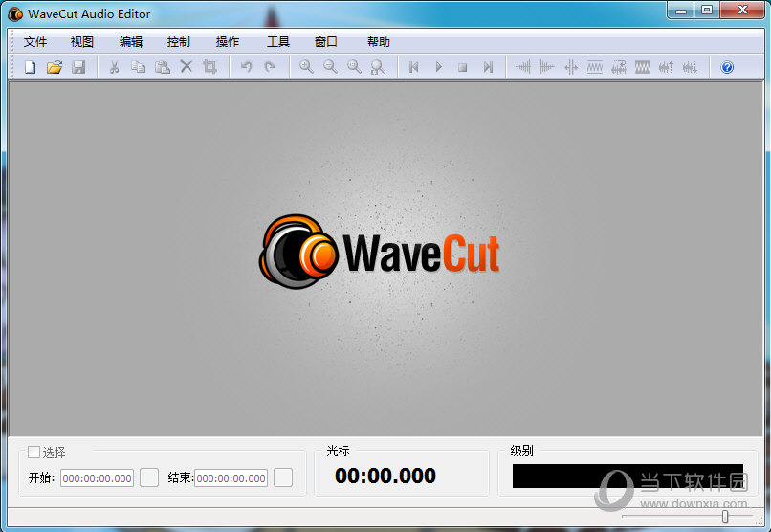
Task: Apply fade-in with the rising waveform icon
Action: coord(523,67)
